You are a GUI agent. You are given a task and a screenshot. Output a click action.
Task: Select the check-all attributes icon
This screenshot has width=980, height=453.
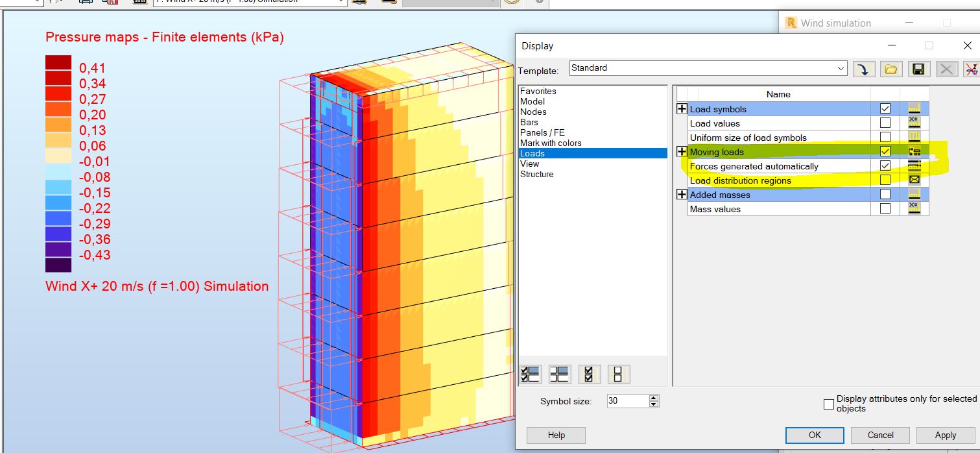[x=590, y=374]
